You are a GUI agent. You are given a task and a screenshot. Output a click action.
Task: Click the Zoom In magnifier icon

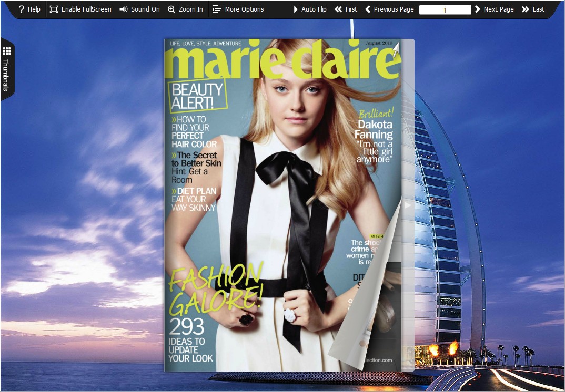click(171, 9)
